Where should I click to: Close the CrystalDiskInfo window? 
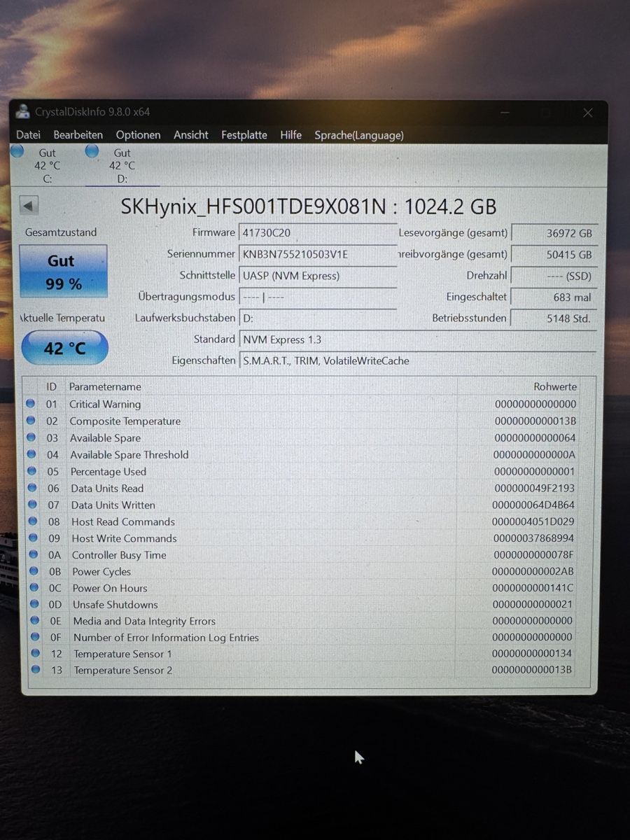click(588, 113)
